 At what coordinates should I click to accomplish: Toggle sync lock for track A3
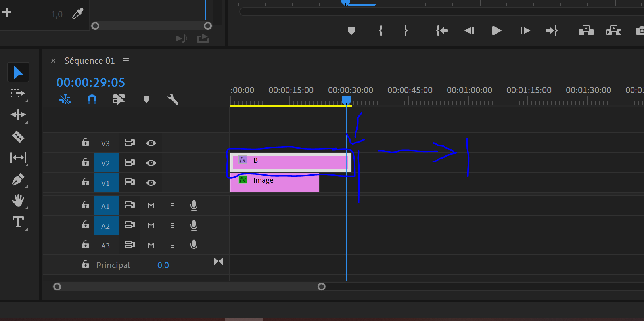click(130, 245)
